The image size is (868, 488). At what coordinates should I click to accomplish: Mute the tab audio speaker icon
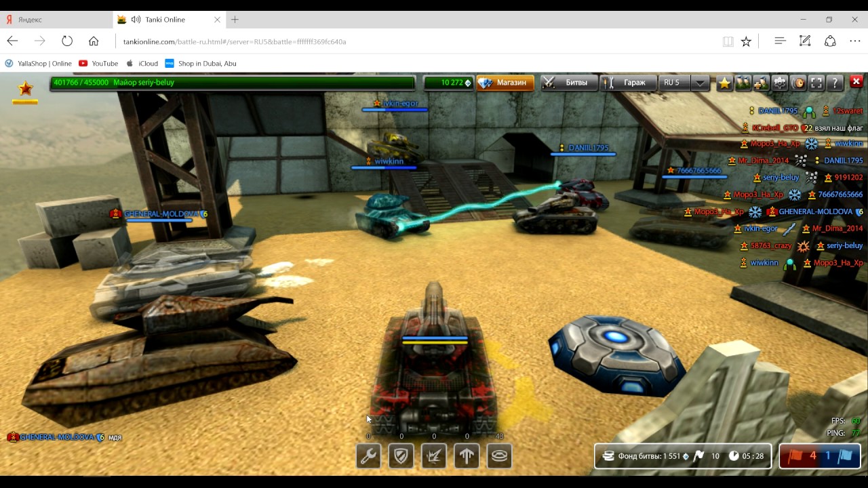click(x=136, y=20)
